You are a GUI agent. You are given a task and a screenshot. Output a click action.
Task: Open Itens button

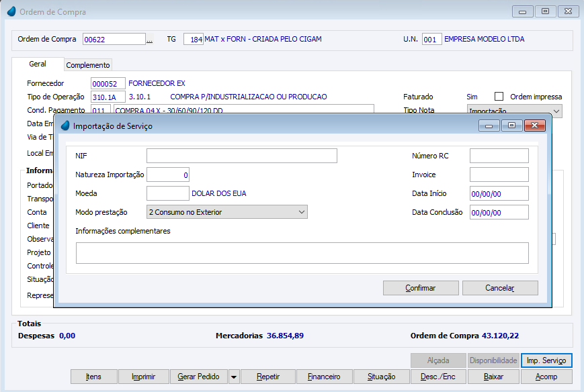(94, 377)
